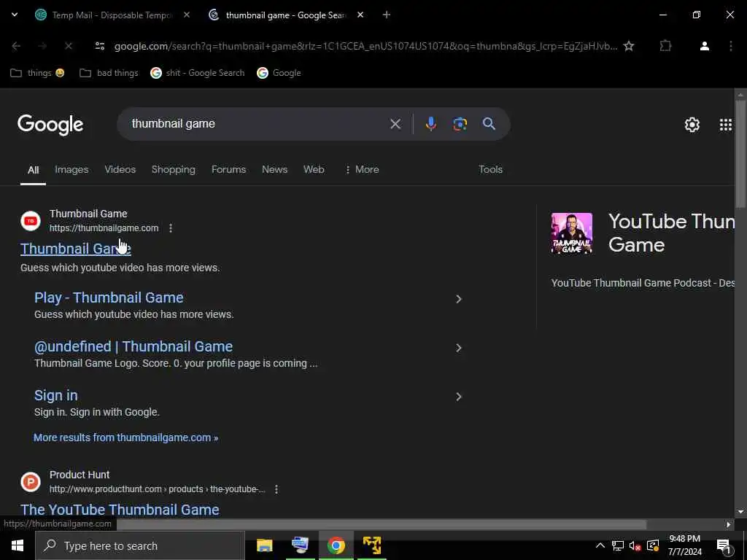
Task: Select the News results tab
Action: click(x=274, y=169)
